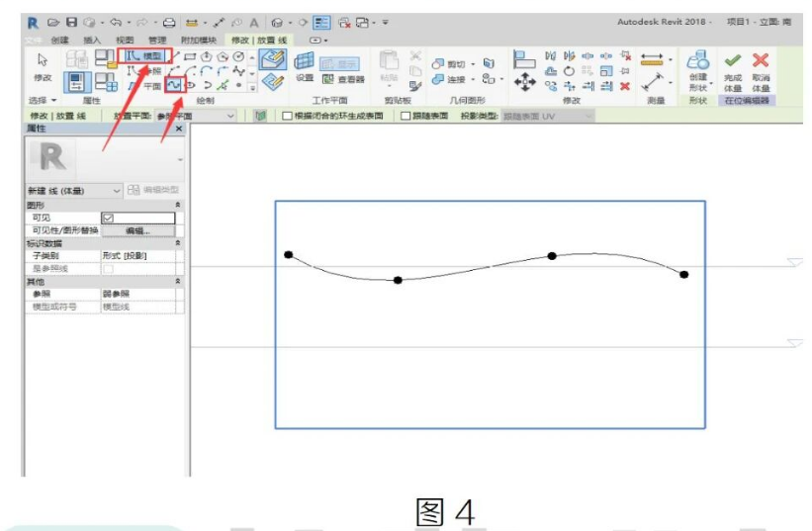Toggle the Follow Surface (跟随表面) checkbox
Screen dimensions: 812x531
pos(406,116)
